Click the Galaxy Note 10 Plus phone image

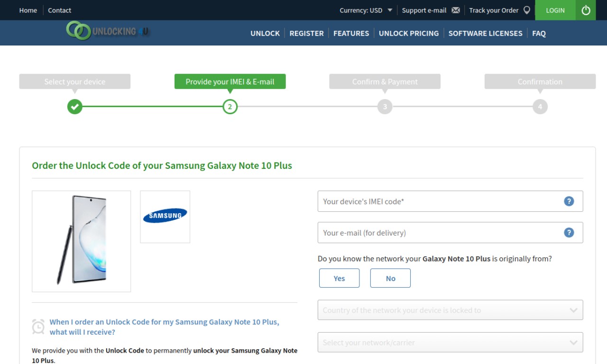(81, 241)
